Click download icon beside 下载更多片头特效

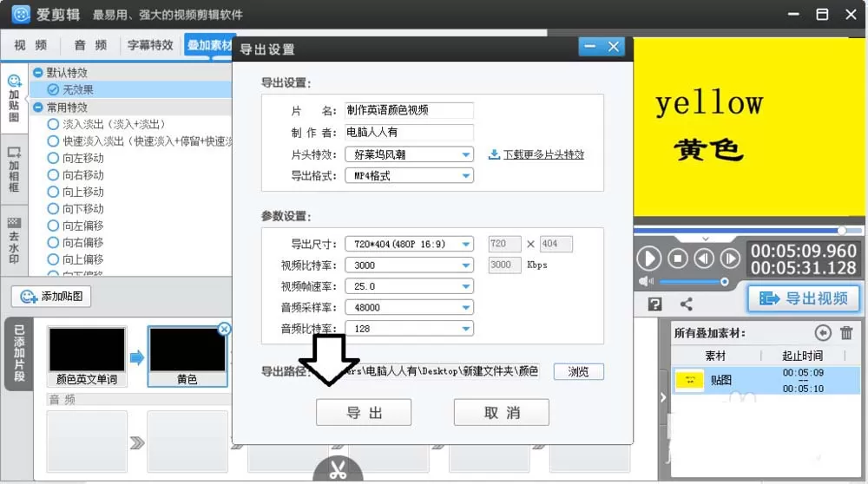494,154
